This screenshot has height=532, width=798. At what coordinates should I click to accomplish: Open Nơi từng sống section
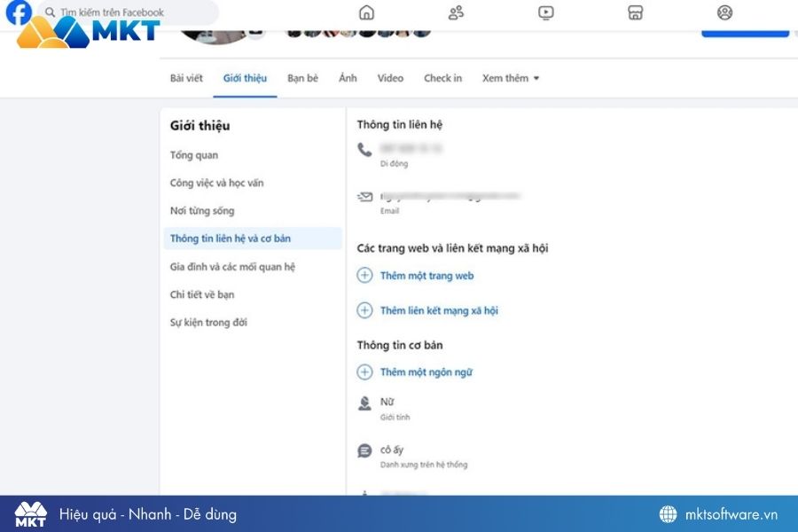coord(202,211)
